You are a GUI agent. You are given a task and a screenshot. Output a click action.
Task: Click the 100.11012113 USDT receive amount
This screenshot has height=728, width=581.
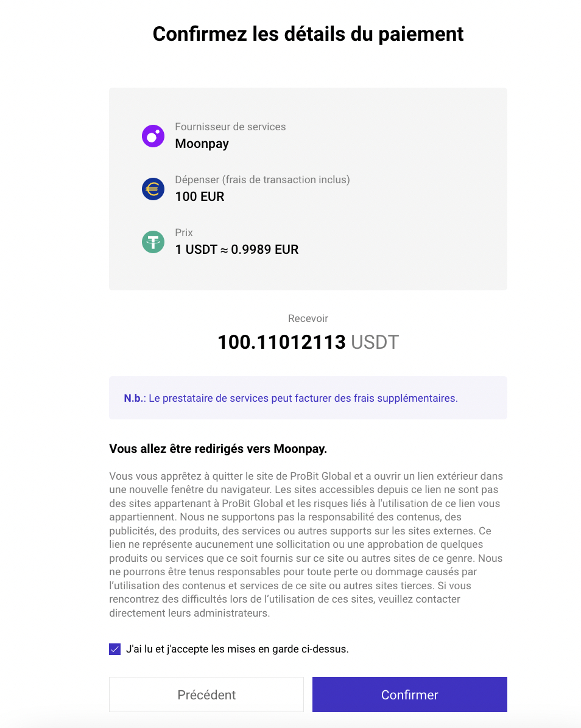coord(308,342)
